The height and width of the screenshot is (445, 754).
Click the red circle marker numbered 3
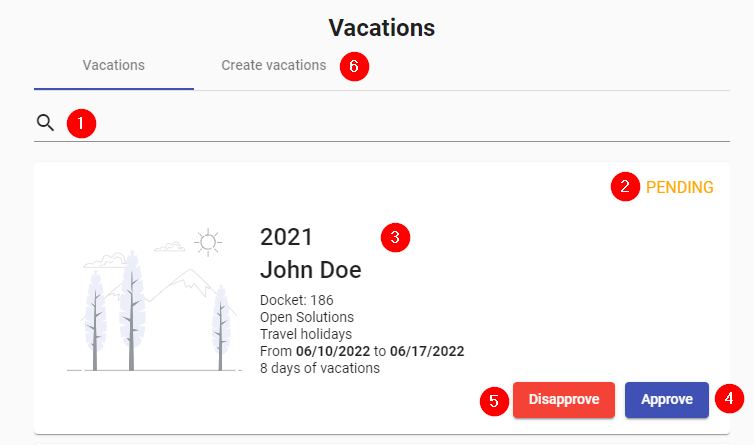[x=395, y=238]
